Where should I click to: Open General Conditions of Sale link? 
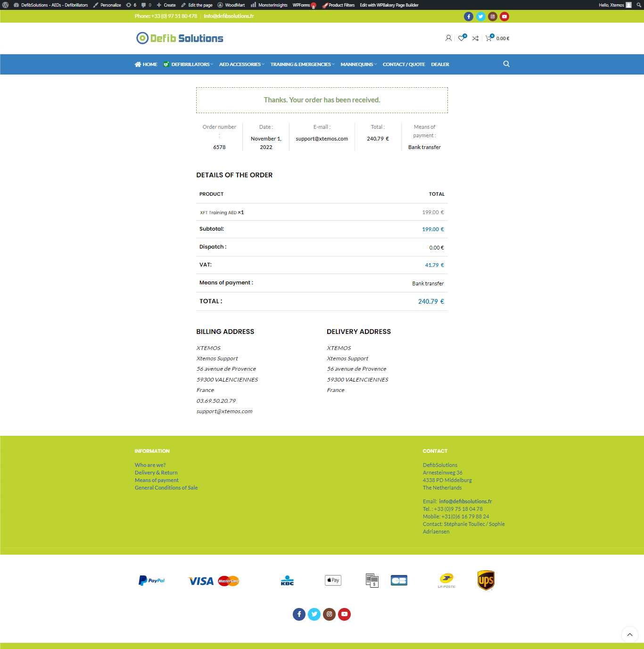click(x=166, y=488)
